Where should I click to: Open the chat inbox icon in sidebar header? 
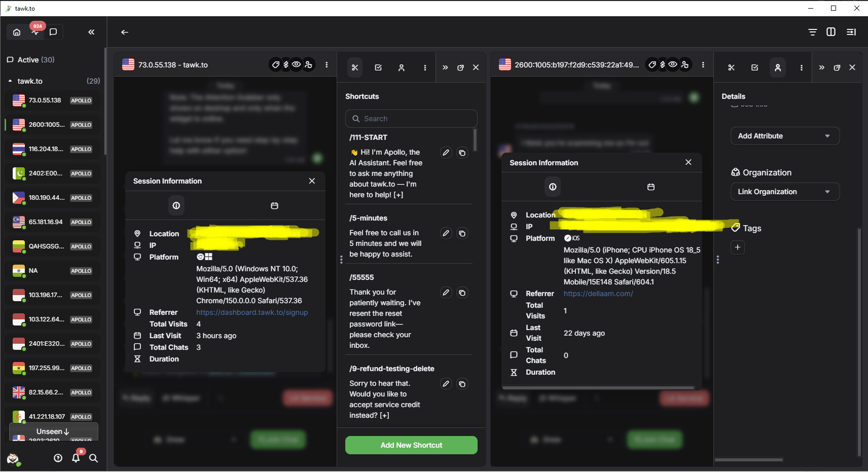[53, 32]
